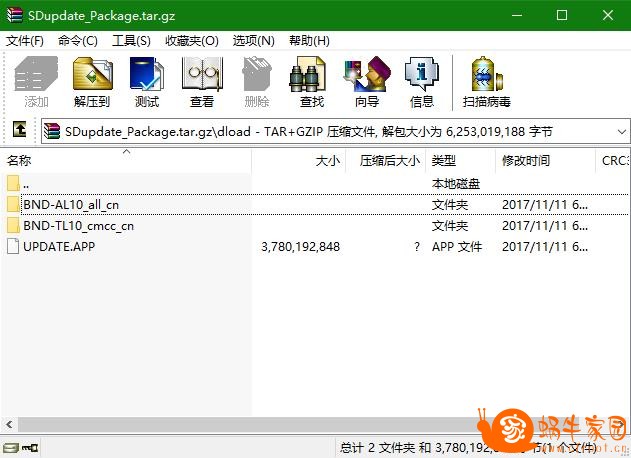Expand the archive path dropdown arrow

click(622, 132)
